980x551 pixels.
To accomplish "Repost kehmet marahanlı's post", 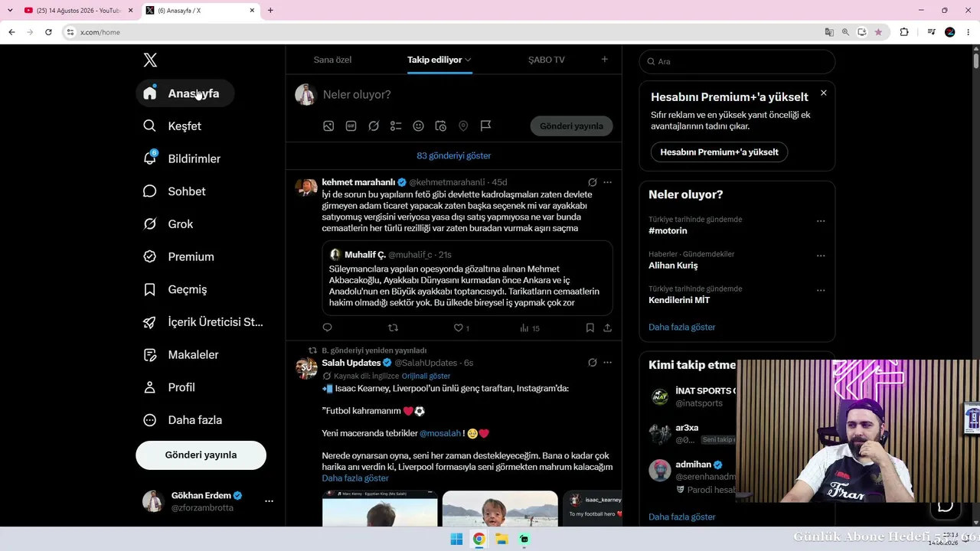I will point(394,328).
